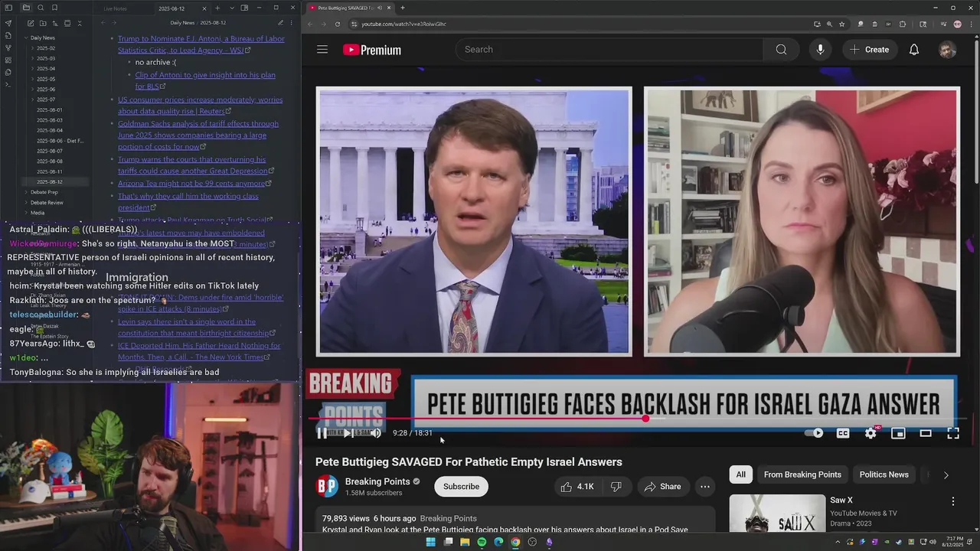980x551 pixels.
Task: Toggle the notes app left sidebar
Action: coord(8,8)
